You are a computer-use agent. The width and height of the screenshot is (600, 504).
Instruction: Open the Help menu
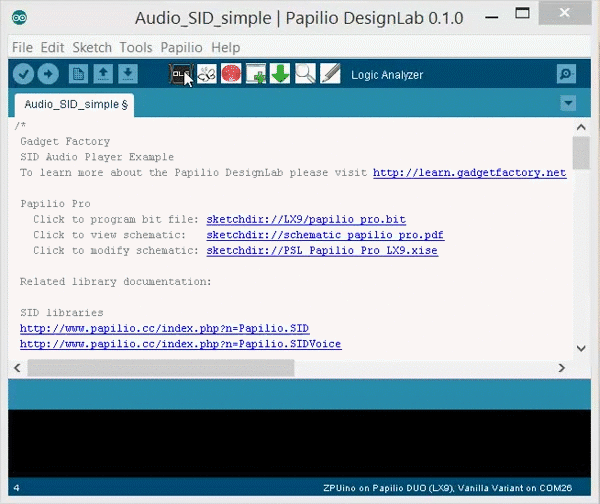[226, 47]
